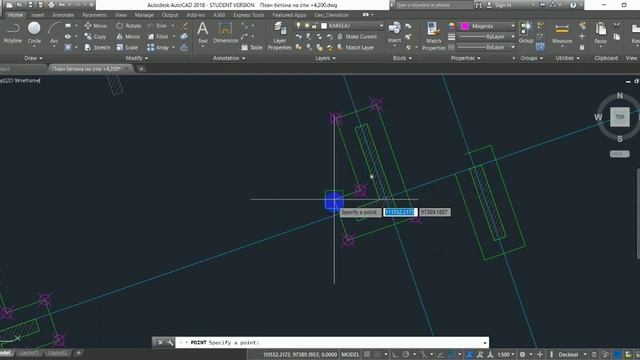Click the Erase tool icon
Viewport: 640px width, 360px height.
(185, 26)
